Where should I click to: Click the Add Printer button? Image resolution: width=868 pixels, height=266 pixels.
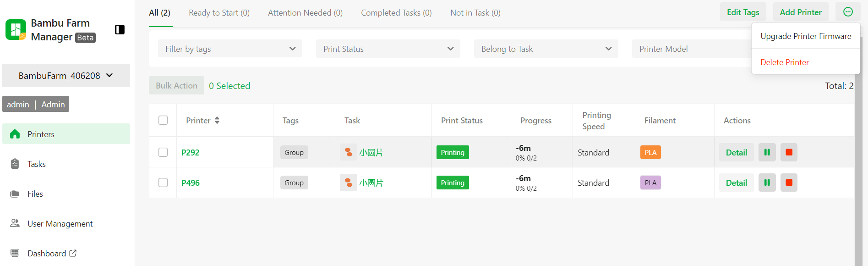(x=801, y=12)
